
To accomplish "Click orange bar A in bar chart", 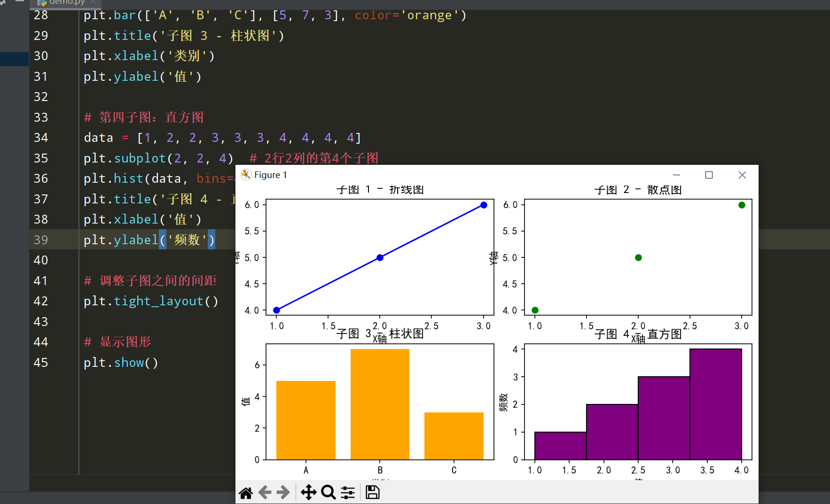I will click(306, 420).
